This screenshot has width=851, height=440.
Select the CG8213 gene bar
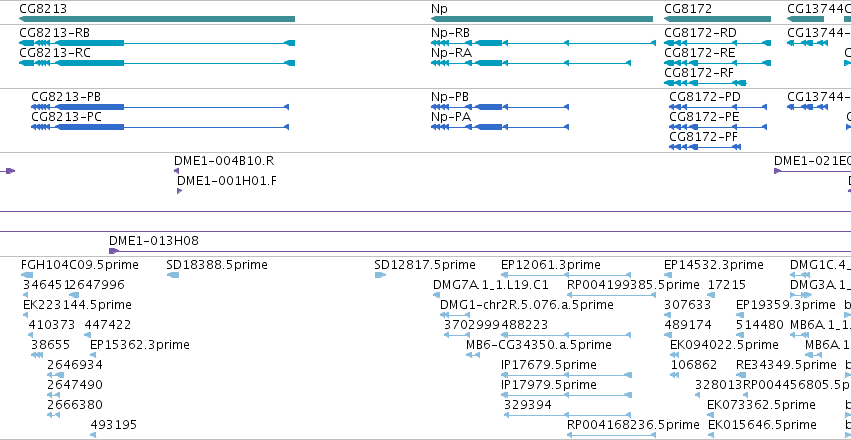(x=157, y=19)
